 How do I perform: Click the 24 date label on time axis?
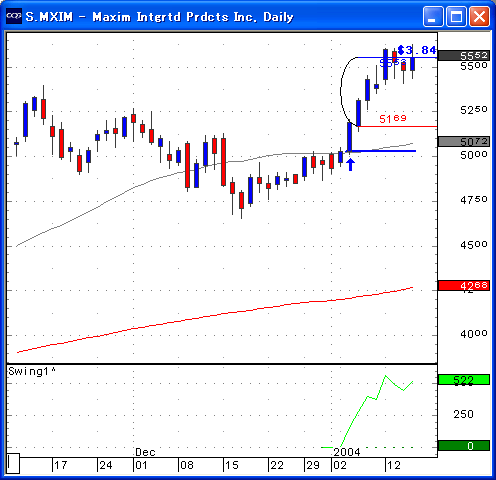(106, 465)
